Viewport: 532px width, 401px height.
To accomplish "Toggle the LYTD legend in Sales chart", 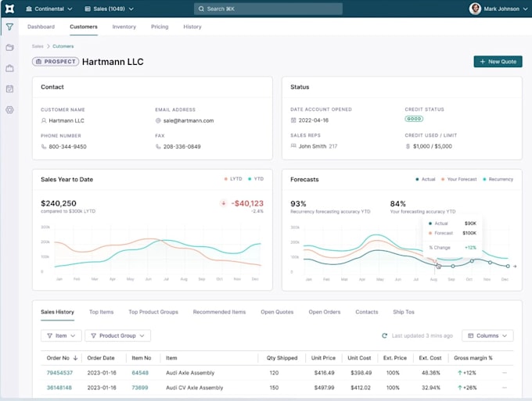I will [233, 179].
